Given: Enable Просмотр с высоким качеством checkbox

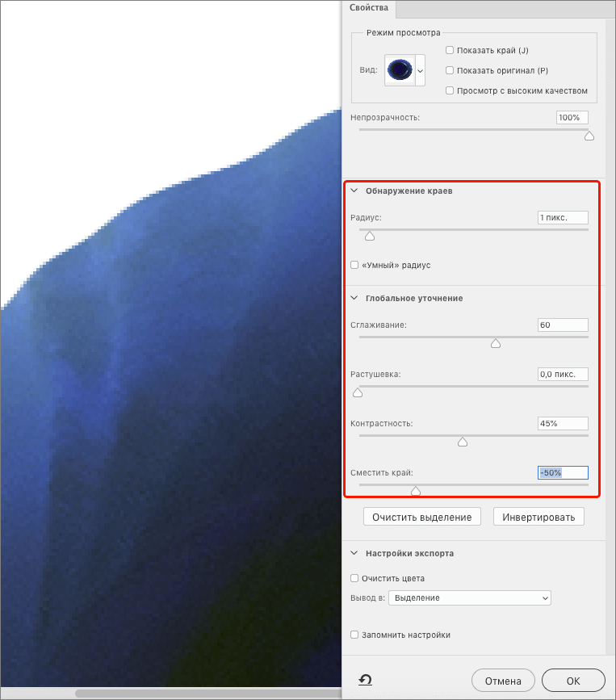Looking at the screenshot, I should (450, 90).
